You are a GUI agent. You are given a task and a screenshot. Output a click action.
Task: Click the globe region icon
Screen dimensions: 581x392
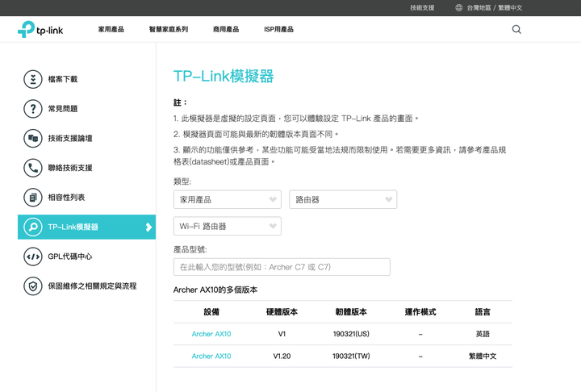[458, 8]
